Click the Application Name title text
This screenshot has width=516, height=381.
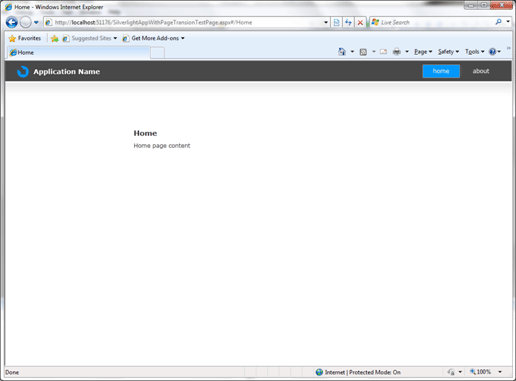tap(66, 72)
